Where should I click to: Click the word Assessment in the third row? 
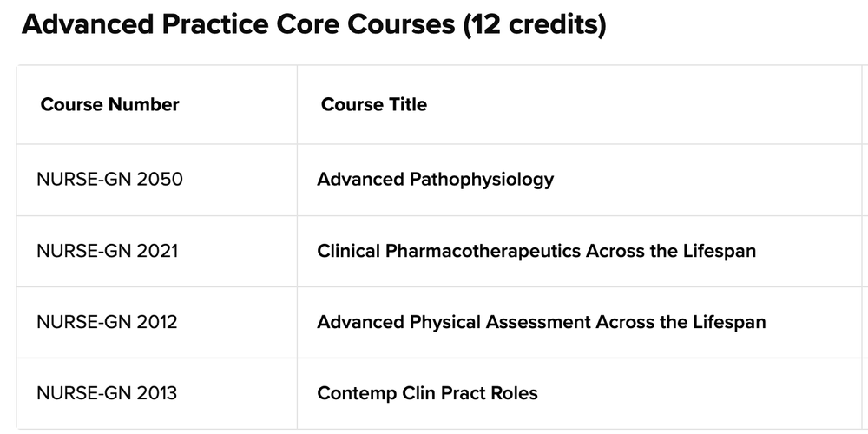pos(538,322)
